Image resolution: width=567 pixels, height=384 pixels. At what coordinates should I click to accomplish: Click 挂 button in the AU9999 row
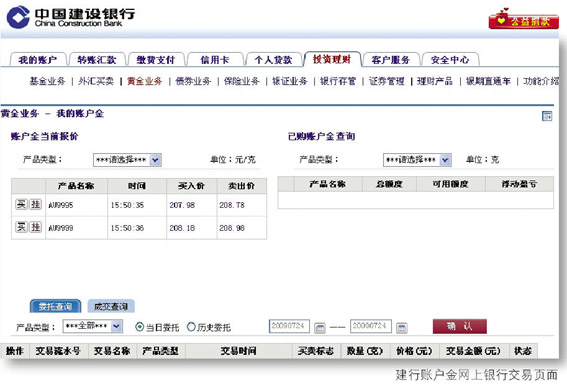click(x=35, y=227)
